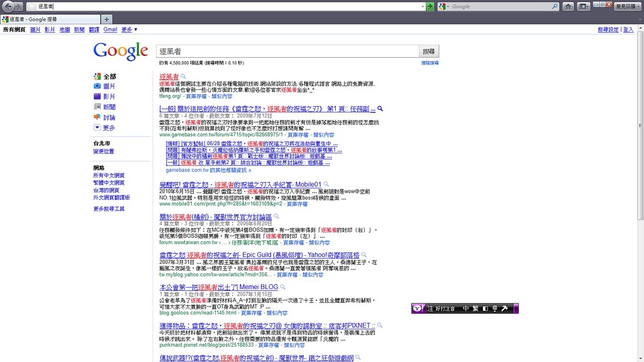Open 圖片 in Google top navigation
The width and height of the screenshot is (644, 362).
click(35, 30)
